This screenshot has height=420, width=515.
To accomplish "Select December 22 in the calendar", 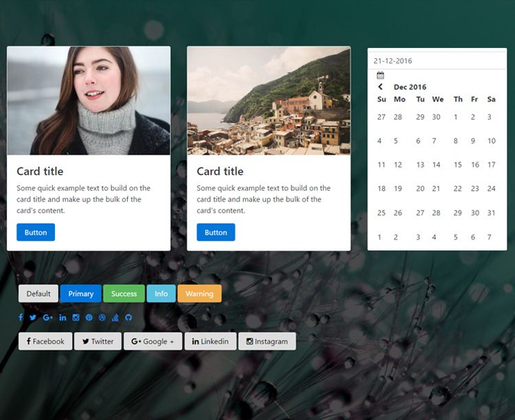I will 457,189.
